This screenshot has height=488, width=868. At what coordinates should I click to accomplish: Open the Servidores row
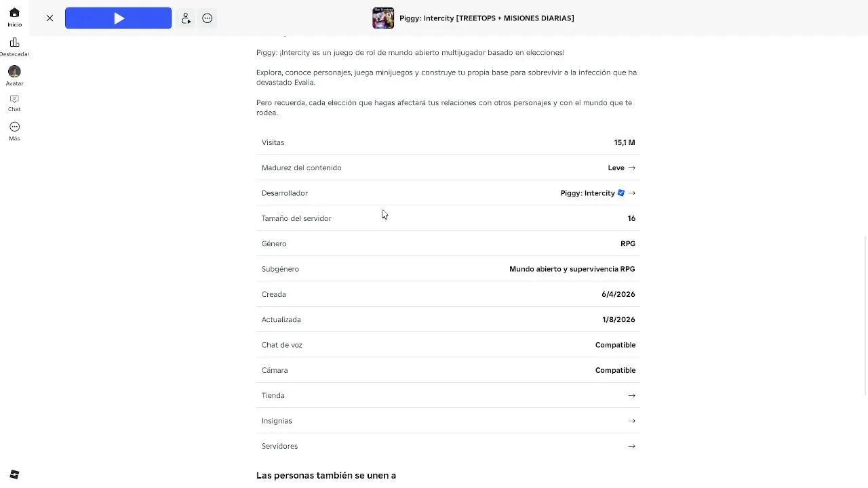(448, 446)
